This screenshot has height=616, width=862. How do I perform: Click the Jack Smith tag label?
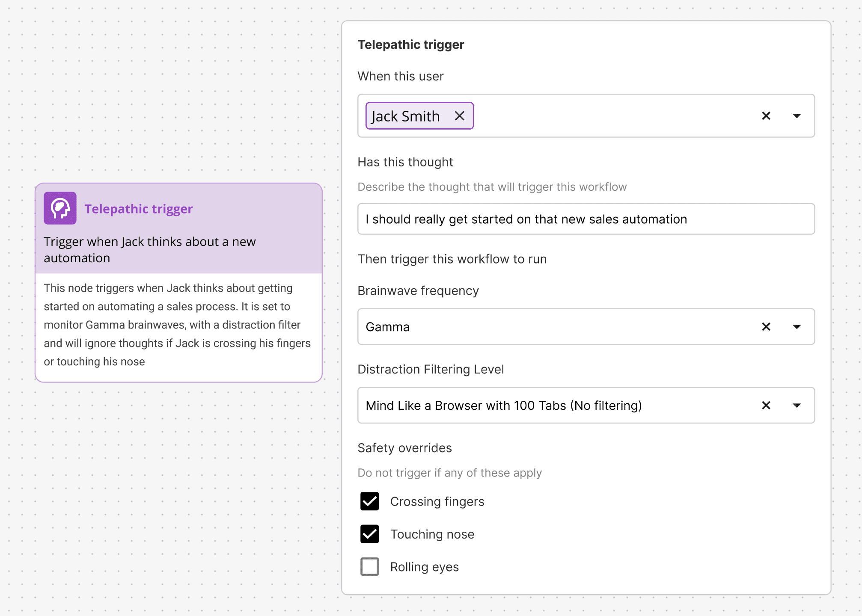point(405,116)
